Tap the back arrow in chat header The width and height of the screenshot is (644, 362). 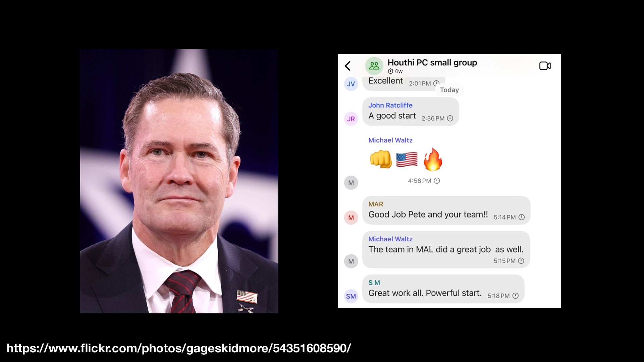(x=348, y=66)
